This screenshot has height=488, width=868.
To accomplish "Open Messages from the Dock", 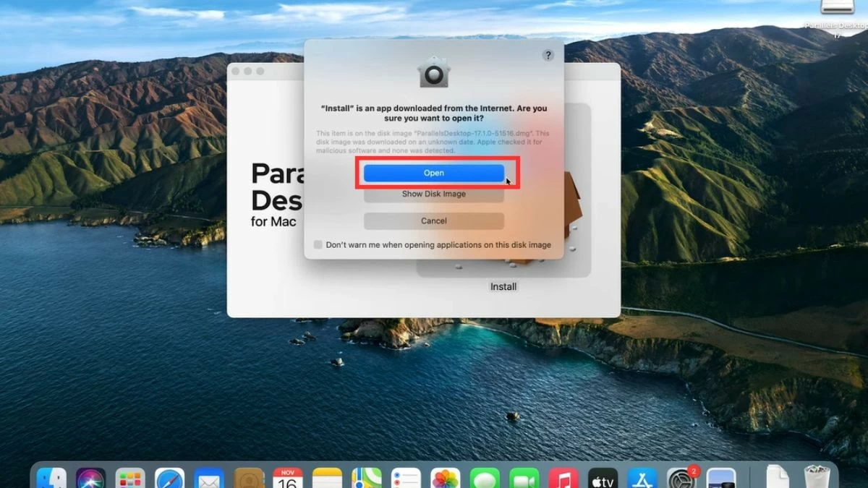I will tap(485, 477).
